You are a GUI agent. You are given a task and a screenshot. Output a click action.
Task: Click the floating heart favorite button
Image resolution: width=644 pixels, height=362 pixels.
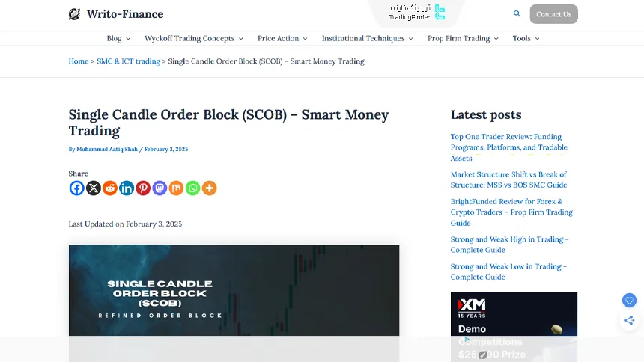pyautogui.click(x=629, y=300)
